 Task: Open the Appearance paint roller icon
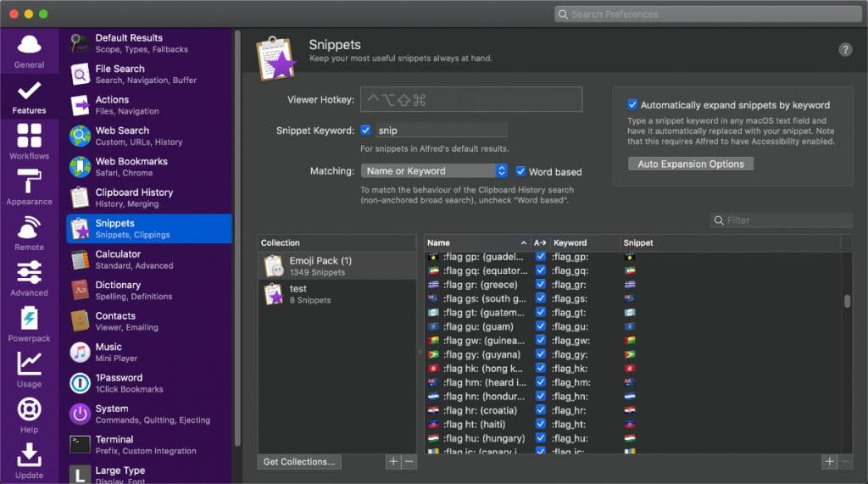click(30, 181)
